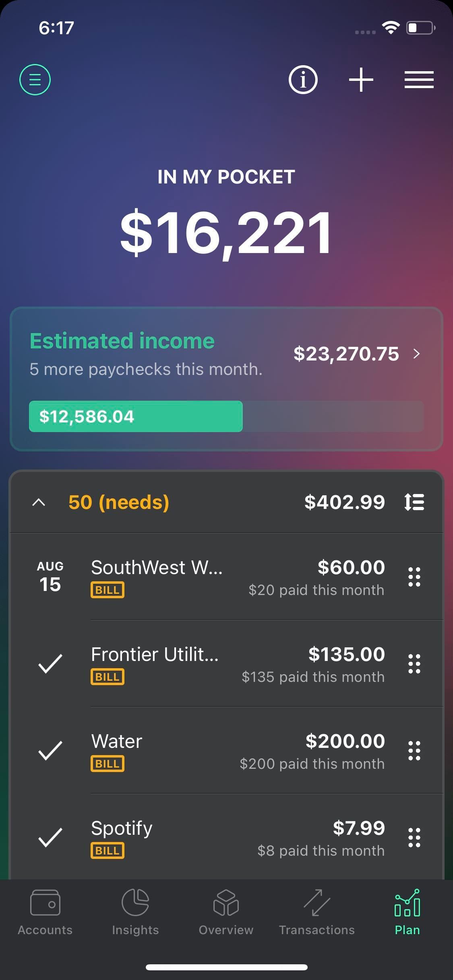Screen dimensions: 453x980
Task: Open the SouthWest W... bill entry
Action: (x=226, y=577)
